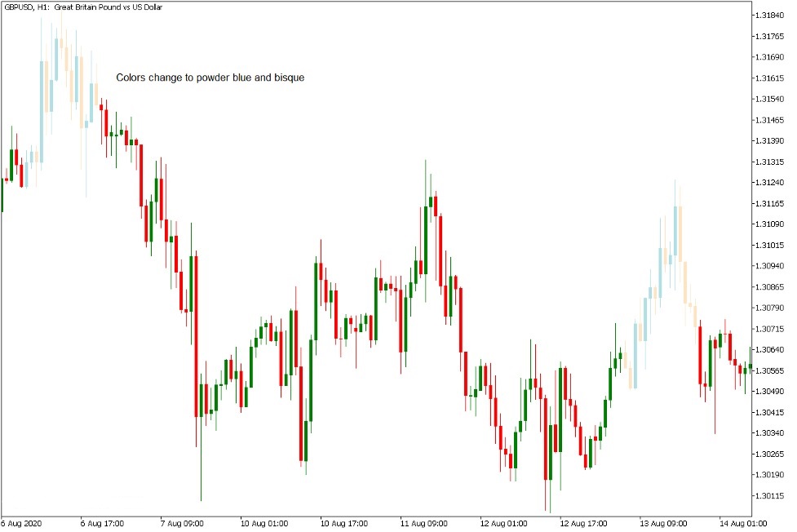
Task: Click the '6 Aug 2020' date label
Action: pos(21,523)
